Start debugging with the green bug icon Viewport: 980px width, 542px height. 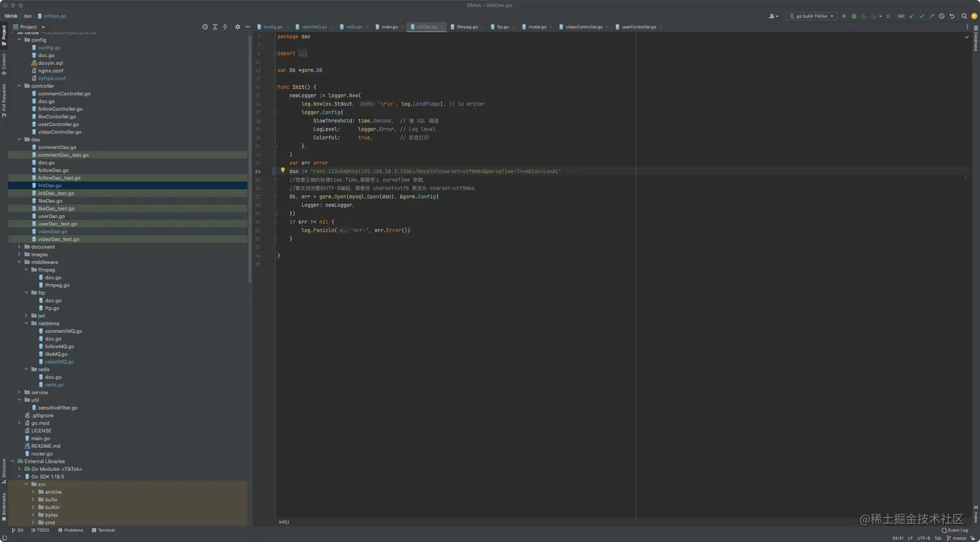[854, 16]
